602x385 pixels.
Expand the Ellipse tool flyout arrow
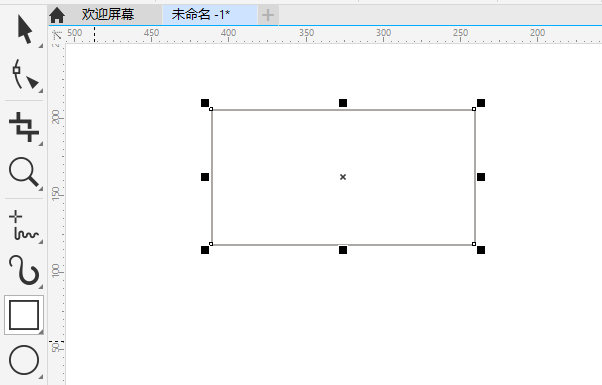(x=40, y=377)
